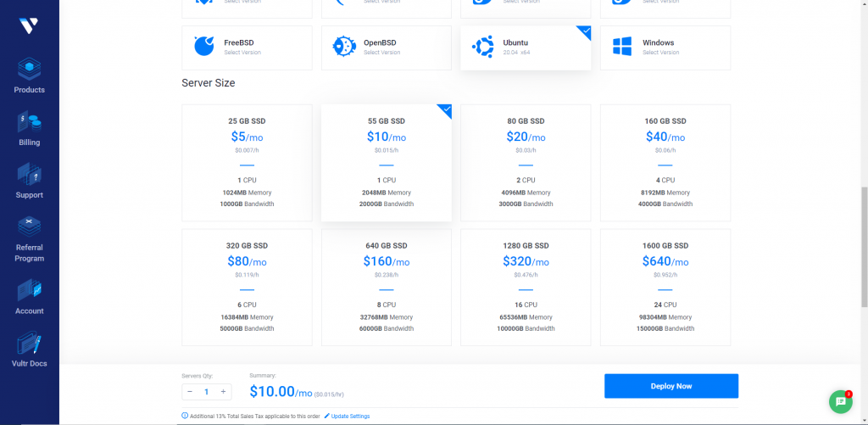Choose the 1600 GB SSD $640/mo plan
The image size is (868, 425).
coord(665,288)
